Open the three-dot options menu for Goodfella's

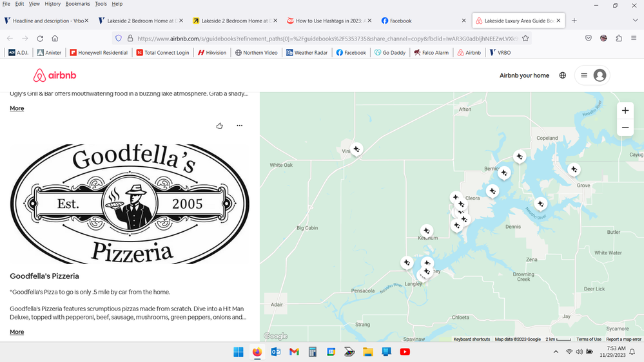pyautogui.click(x=239, y=126)
